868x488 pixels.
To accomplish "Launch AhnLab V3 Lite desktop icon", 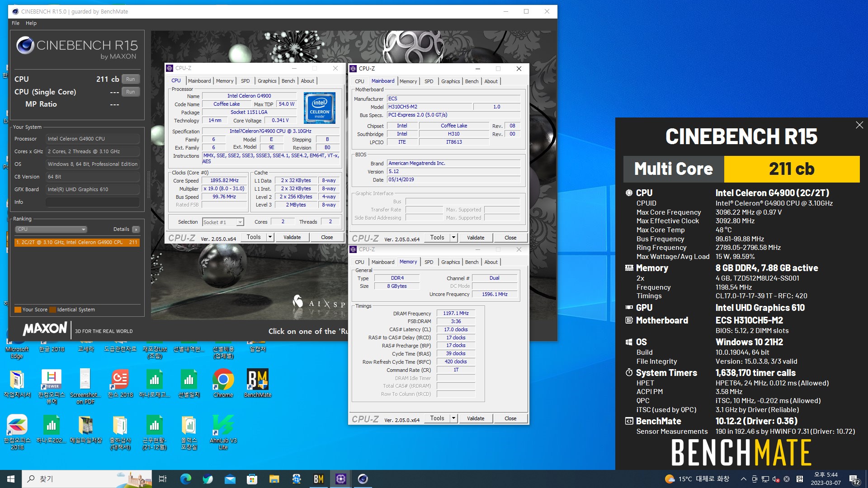I will [x=223, y=432].
